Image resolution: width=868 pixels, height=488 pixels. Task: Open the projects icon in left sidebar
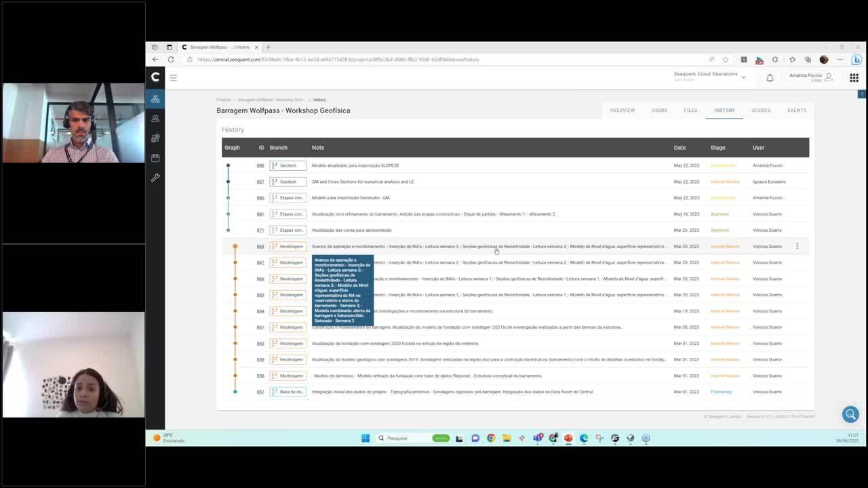(155, 99)
